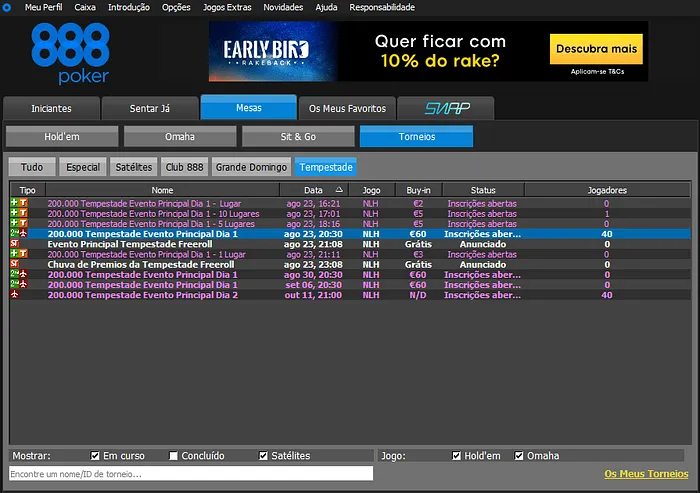The width and height of the screenshot is (700, 493).
Task: Click the Early Bird Rakeback banner image
Action: pyautogui.click(x=273, y=51)
